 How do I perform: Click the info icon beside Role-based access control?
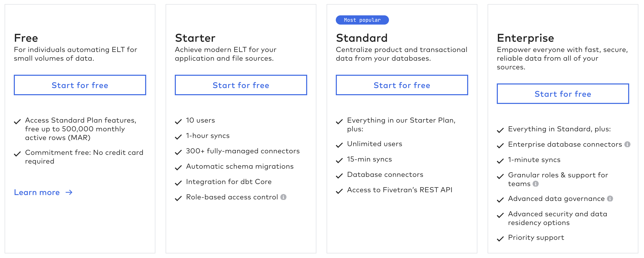283,197
